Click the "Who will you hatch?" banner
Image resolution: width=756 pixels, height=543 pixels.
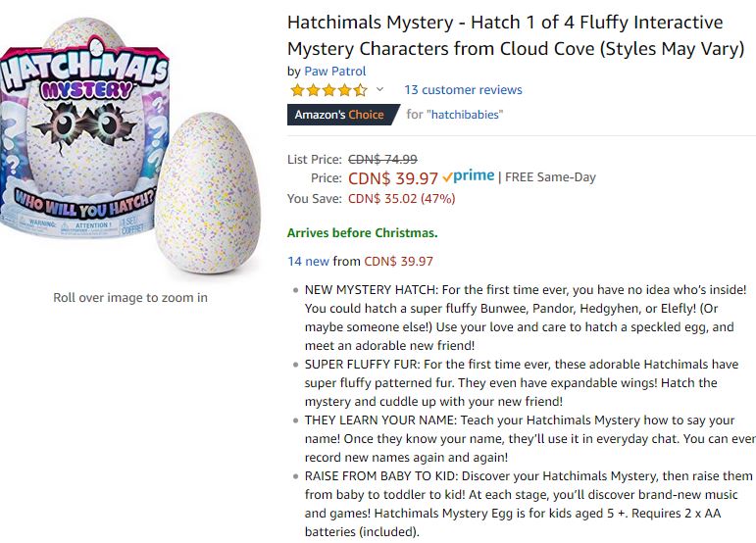click(x=84, y=202)
